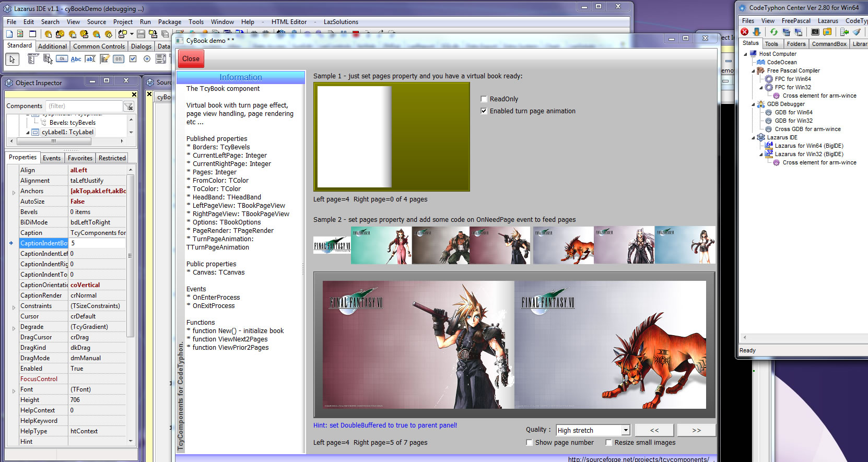Click the red Close button in CyBook demo
Image resolution: width=868 pixels, height=462 pixels.
[x=191, y=59]
